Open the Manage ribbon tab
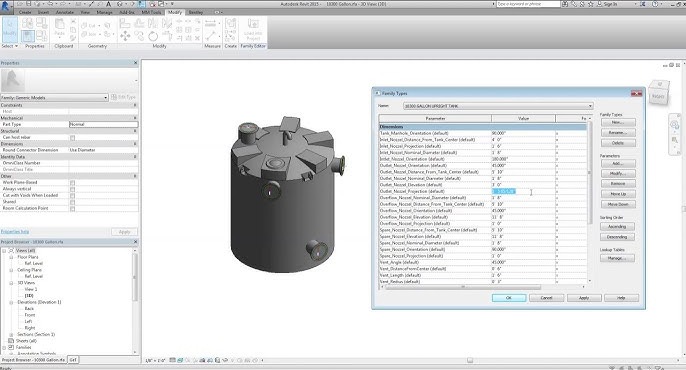686x370 pixels. click(104, 12)
